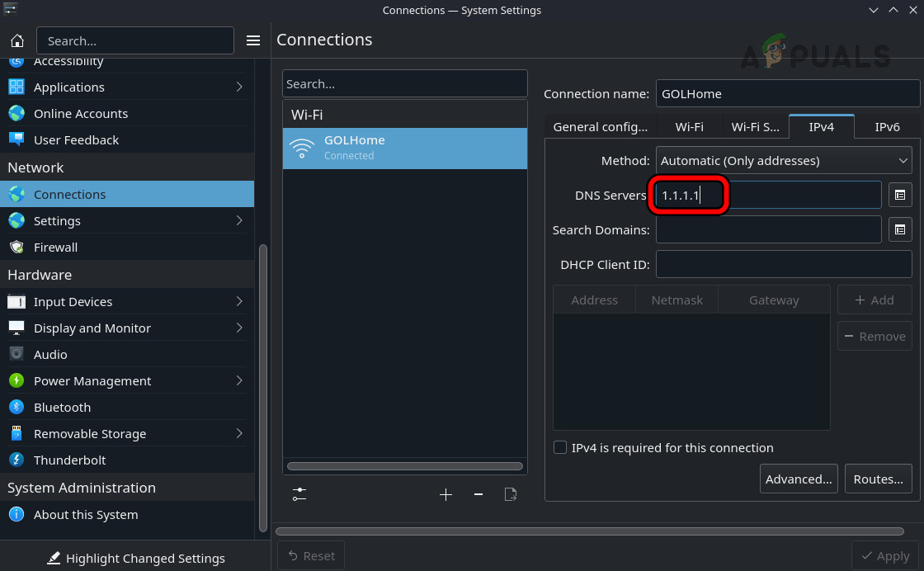The height and width of the screenshot is (571, 924).
Task: Select the Audio sidebar icon
Action: [x=16, y=354]
